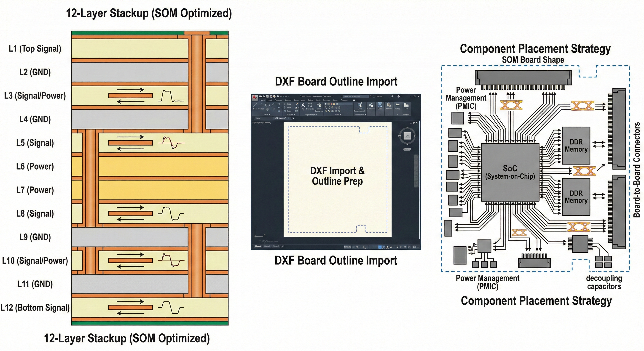Toggle the blue highlighted object snap button

point(380,247)
